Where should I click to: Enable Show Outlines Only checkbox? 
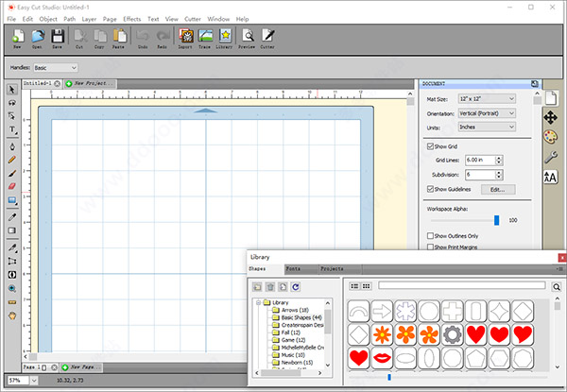click(430, 236)
